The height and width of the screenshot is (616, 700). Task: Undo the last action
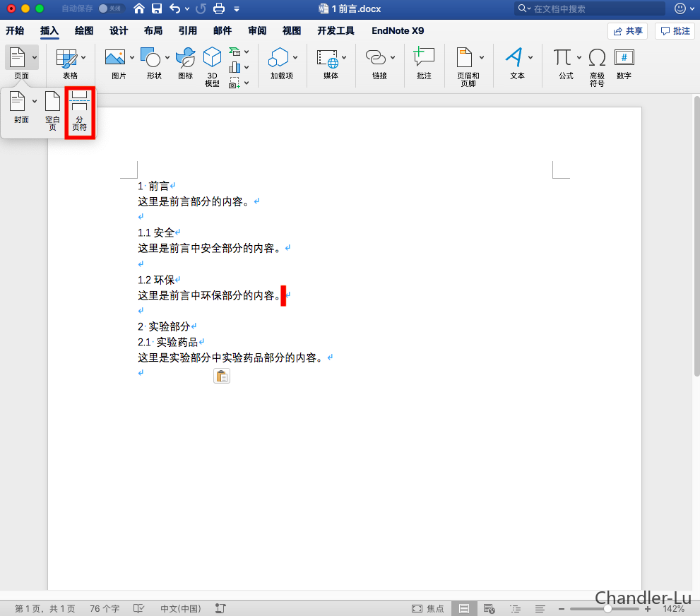tap(174, 8)
